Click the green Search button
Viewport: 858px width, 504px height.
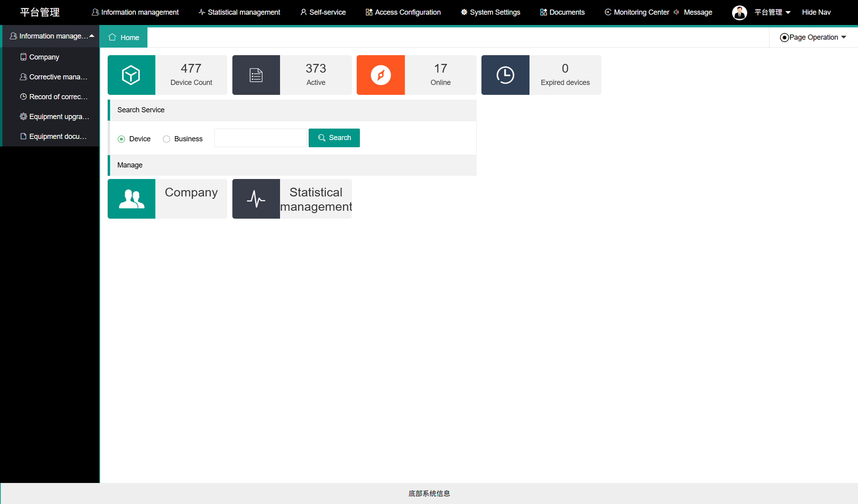[x=334, y=138]
